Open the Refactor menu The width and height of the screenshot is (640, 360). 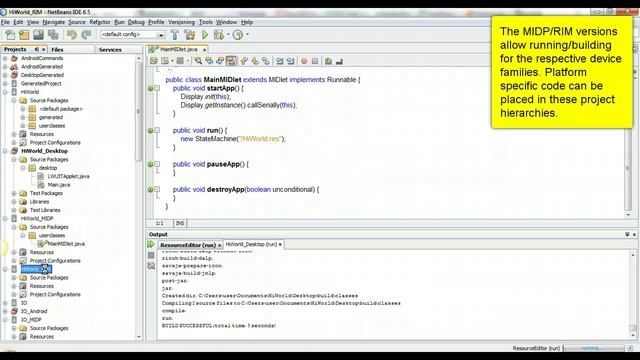point(100,22)
